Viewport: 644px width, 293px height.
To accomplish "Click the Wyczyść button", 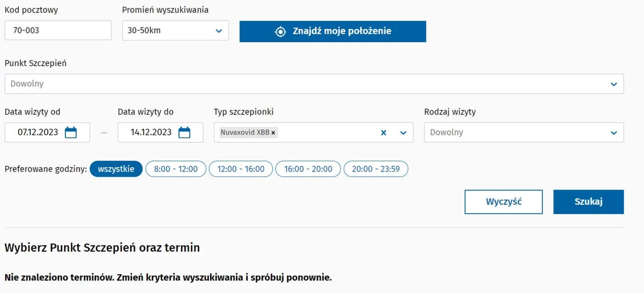I will pyautogui.click(x=504, y=202).
